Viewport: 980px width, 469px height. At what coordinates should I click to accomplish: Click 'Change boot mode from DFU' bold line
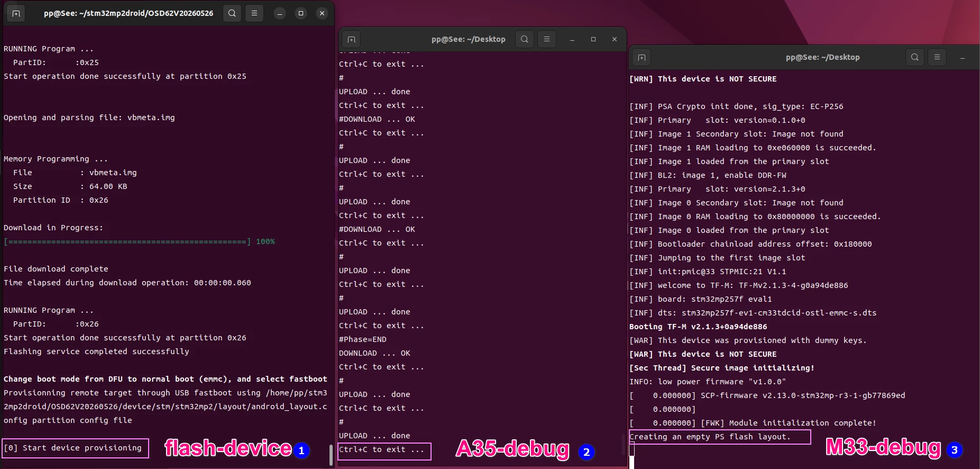[x=166, y=379]
